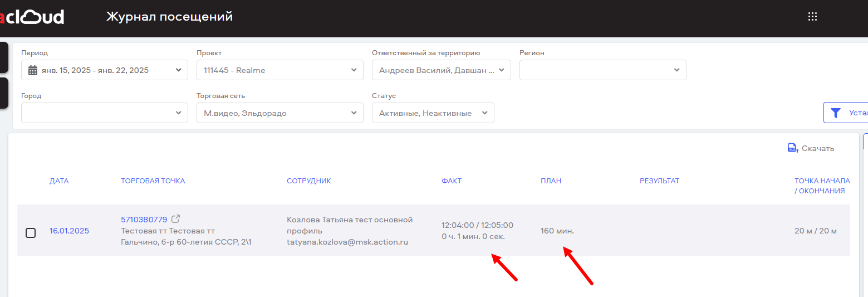This screenshot has width=868, height=297.
Task: Open the 16.01.2025 date link
Action: 69,231
